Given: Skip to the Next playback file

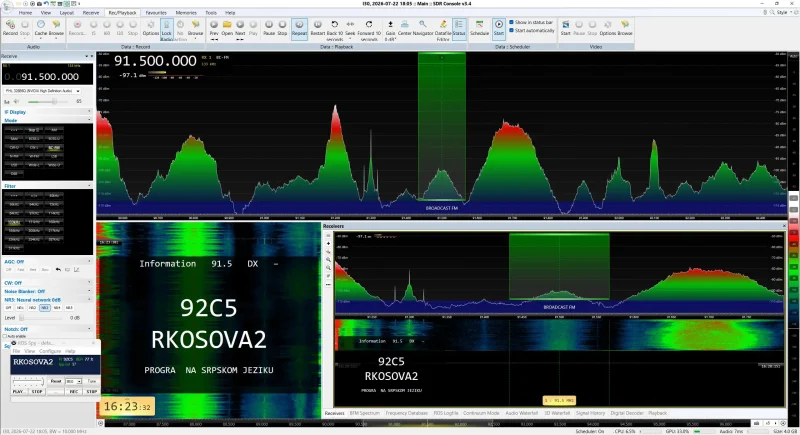Looking at the screenshot, I should [x=240, y=29].
